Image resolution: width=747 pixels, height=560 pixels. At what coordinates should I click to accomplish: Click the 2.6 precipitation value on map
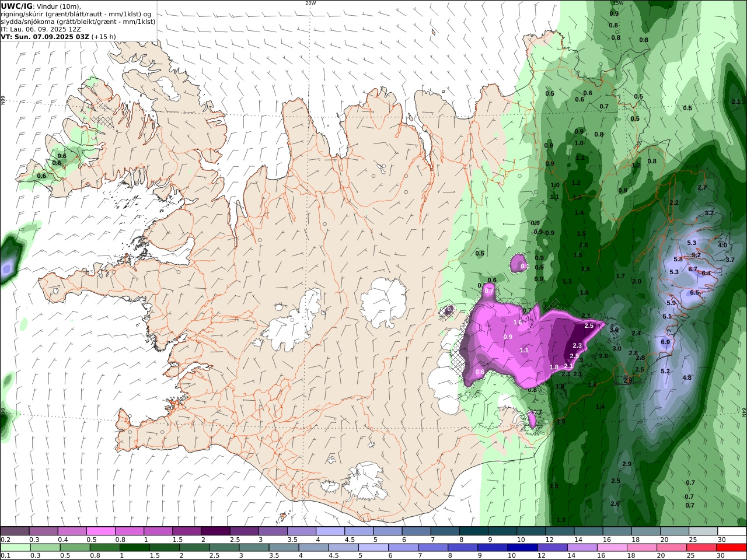tap(615, 503)
